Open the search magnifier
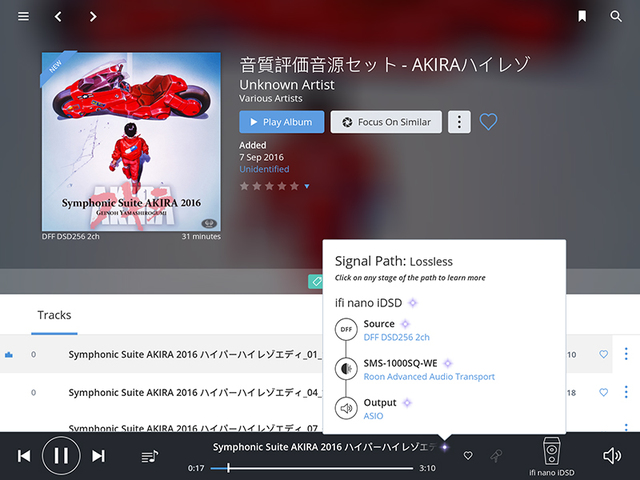The width and height of the screenshot is (640, 480). tap(616, 16)
